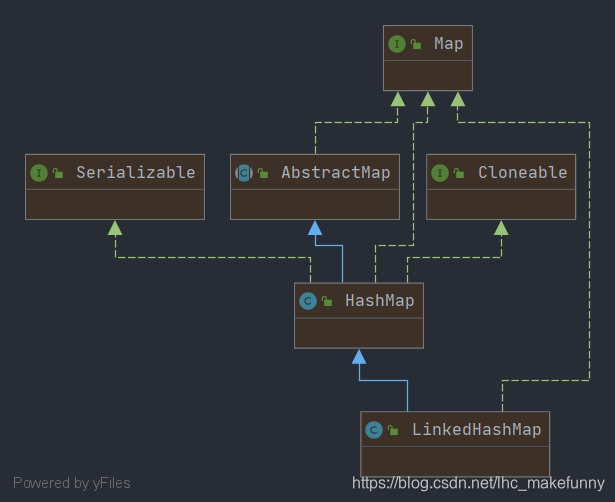Select the Serializable node label
The width and height of the screenshot is (615, 502).
click(136, 173)
